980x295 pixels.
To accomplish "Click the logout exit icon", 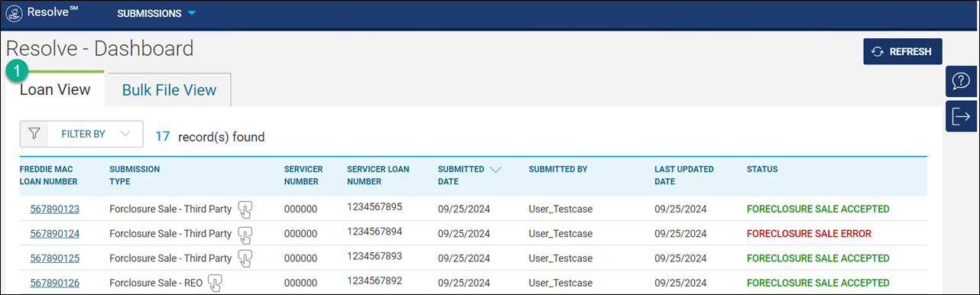I will 961,116.
